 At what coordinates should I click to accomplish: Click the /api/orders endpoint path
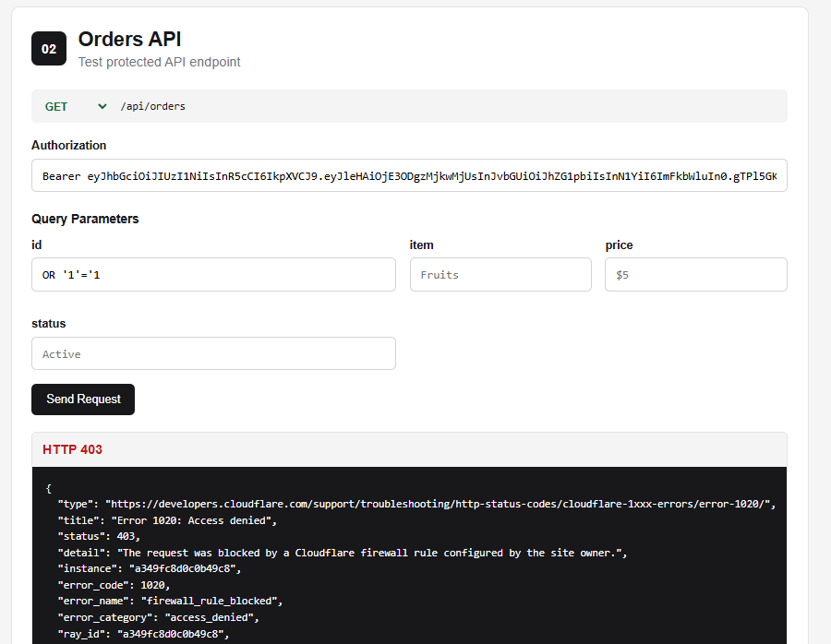pyautogui.click(x=152, y=106)
